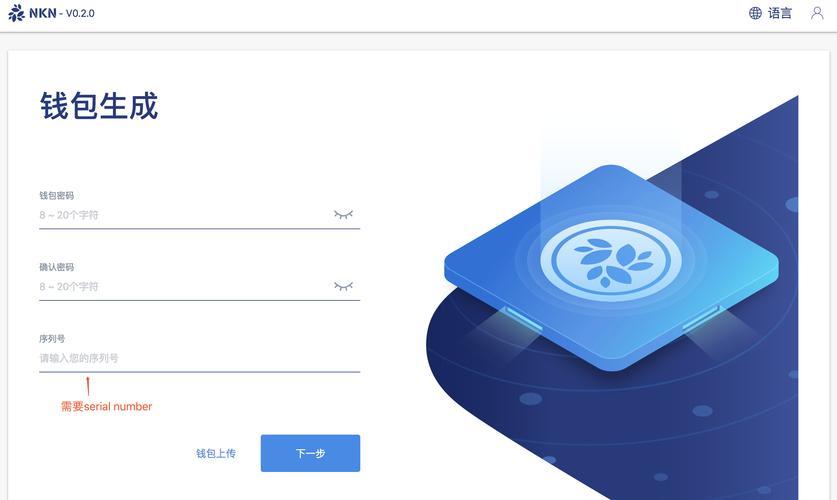Viewport: 837px width, 500px height.
Task: Focus the 序列号 serial number field
Action: (199, 358)
